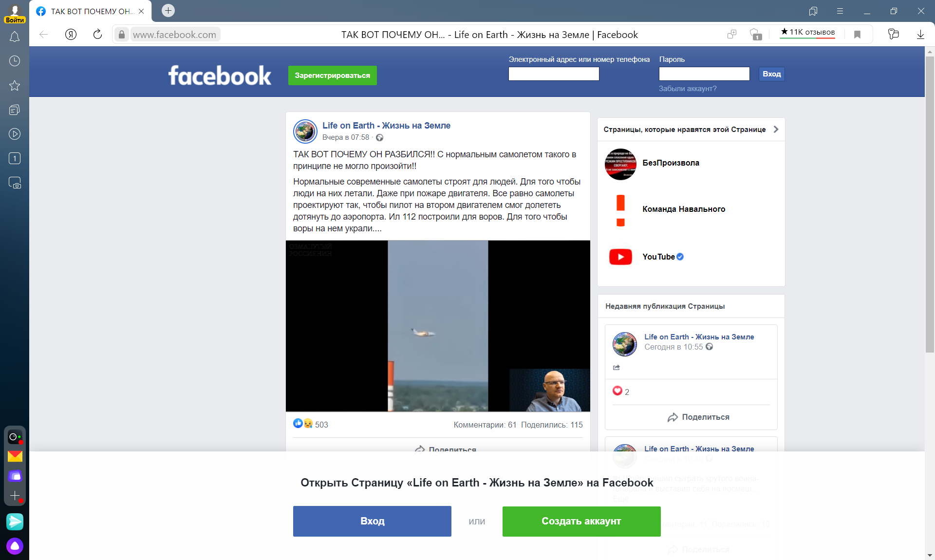Click Создать аккаунт green button

pyautogui.click(x=581, y=521)
